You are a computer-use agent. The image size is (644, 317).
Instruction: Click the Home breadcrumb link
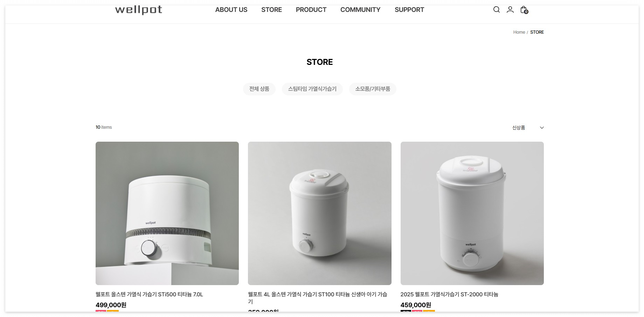(x=519, y=32)
